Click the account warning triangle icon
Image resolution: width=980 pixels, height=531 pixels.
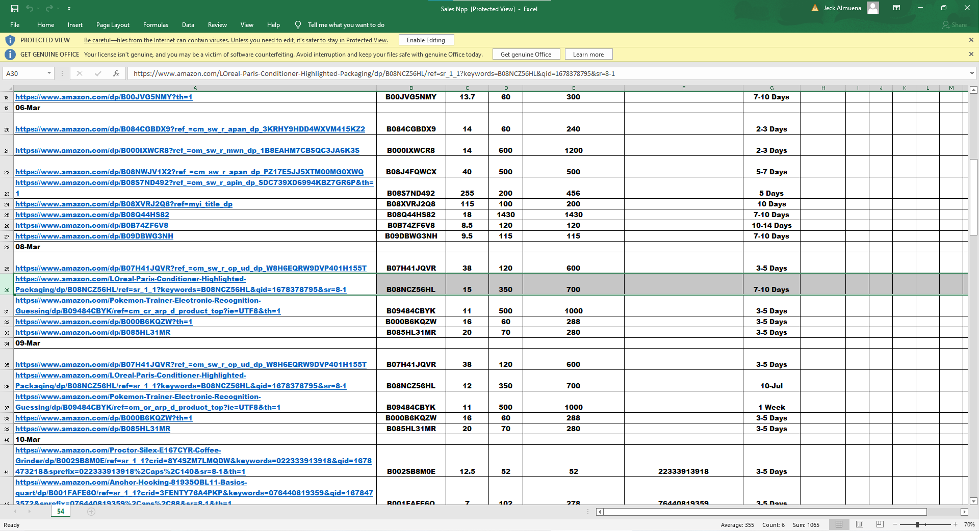click(x=815, y=8)
